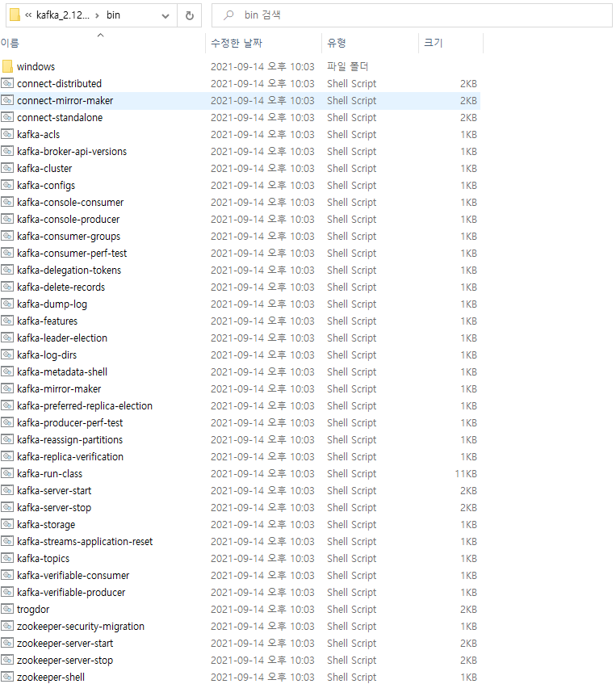Image resolution: width=616 pixels, height=684 pixels.
Task: Click the arrow between kafka_2.12 and bin
Action: click(x=98, y=15)
